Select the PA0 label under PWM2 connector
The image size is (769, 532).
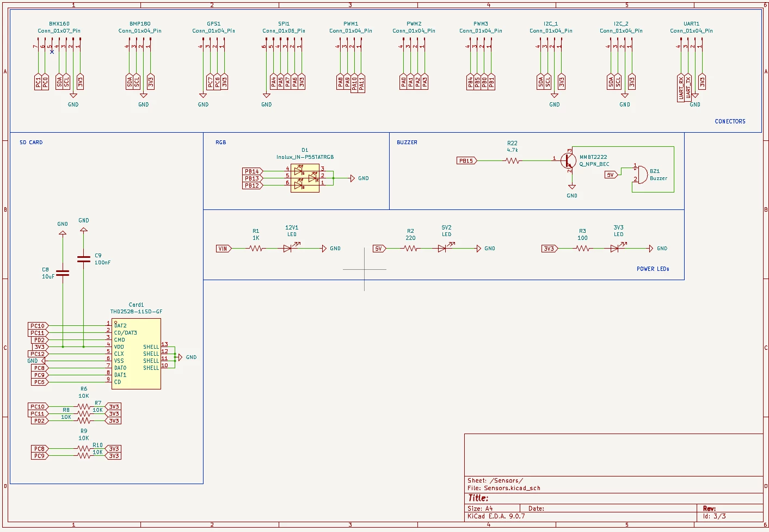coord(403,82)
